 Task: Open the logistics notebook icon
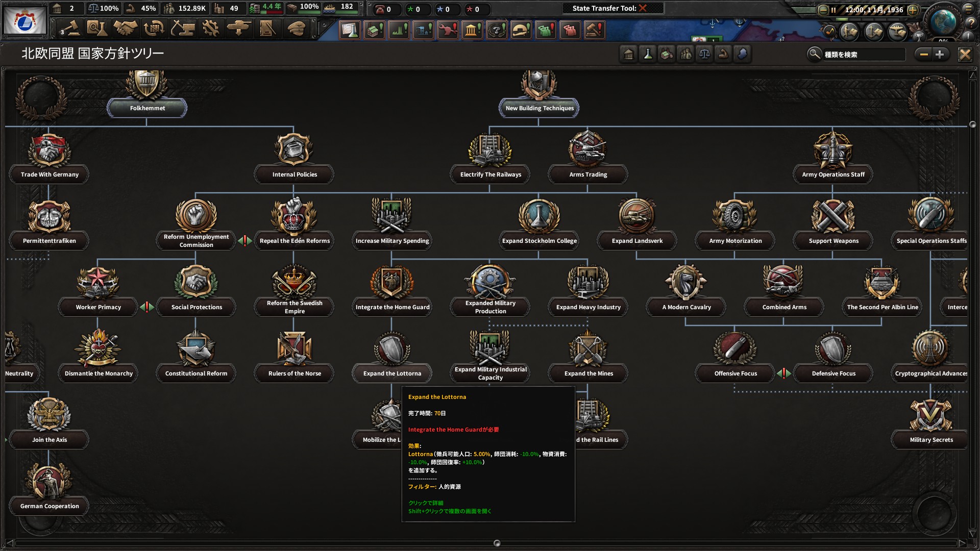pyautogui.click(x=267, y=29)
